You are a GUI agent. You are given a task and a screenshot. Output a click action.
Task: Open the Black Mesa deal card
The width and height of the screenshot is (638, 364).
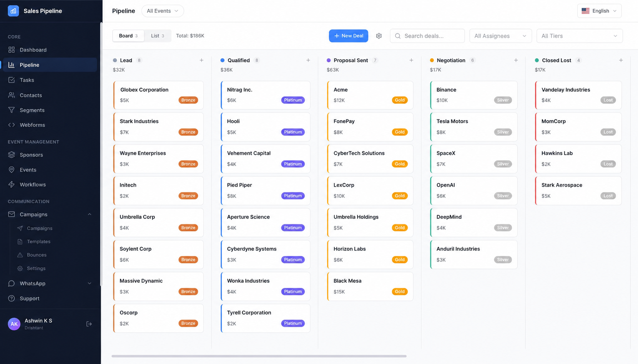(370, 286)
